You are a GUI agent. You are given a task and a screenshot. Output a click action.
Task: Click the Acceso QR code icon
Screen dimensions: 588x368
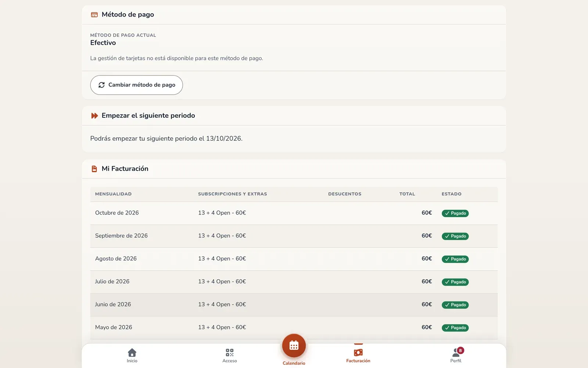tap(230, 353)
